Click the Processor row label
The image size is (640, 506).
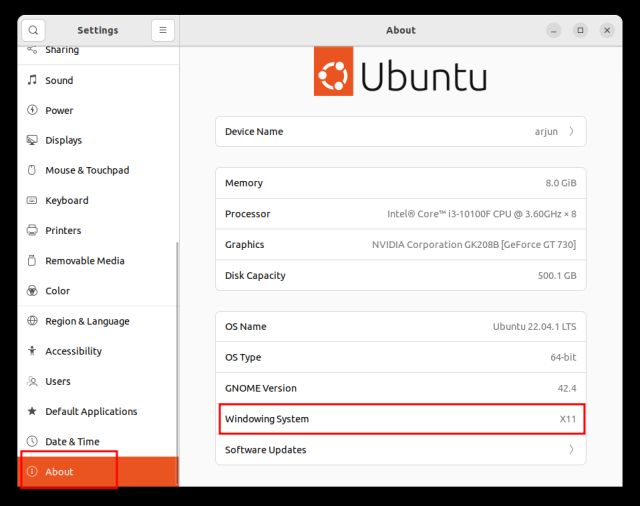pyautogui.click(x=247, y=214)
